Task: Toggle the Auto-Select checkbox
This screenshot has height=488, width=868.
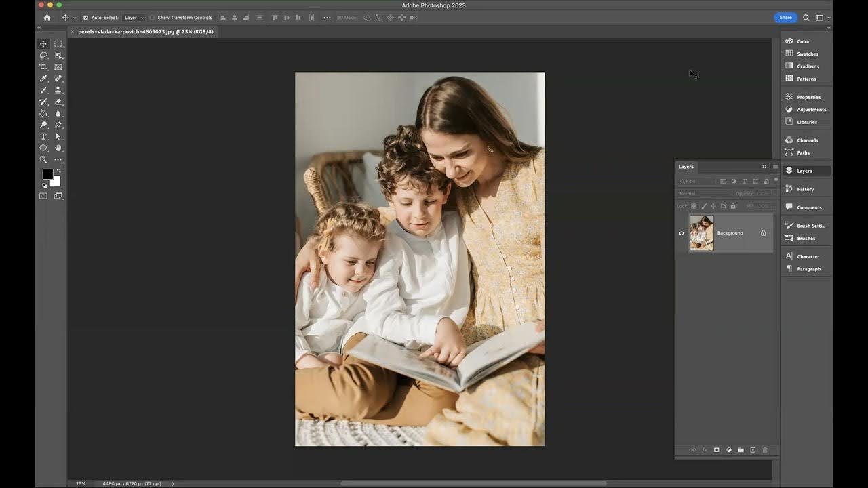Action: [x=85, y=18]
